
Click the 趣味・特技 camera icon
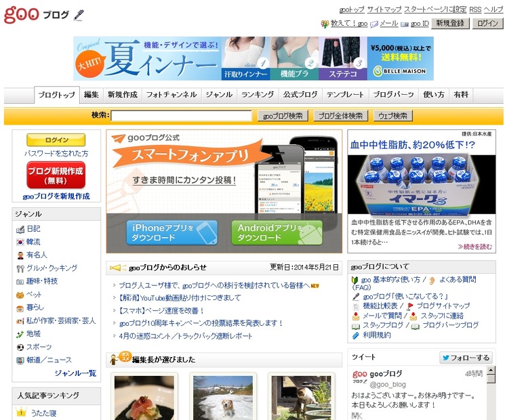[x=20, y=282]
